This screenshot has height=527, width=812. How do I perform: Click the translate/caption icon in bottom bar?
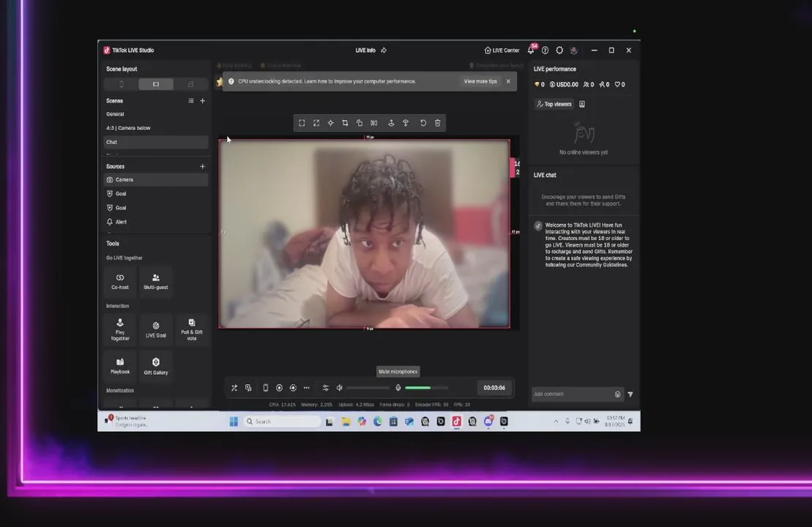[248, 388]
